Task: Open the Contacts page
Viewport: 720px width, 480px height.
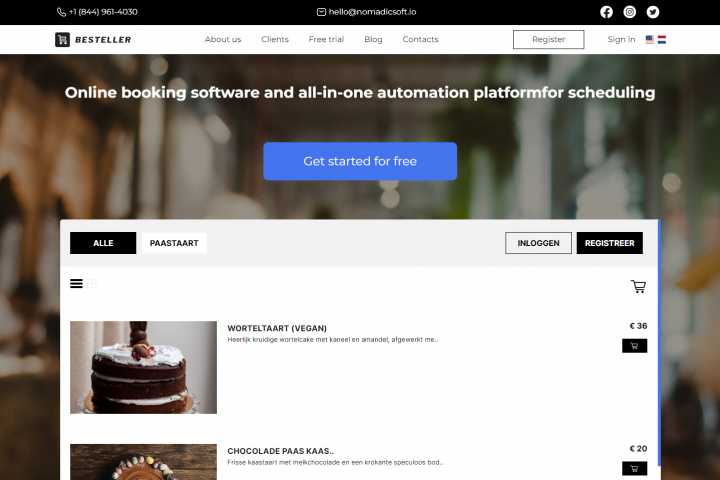Action: point(421,40)
